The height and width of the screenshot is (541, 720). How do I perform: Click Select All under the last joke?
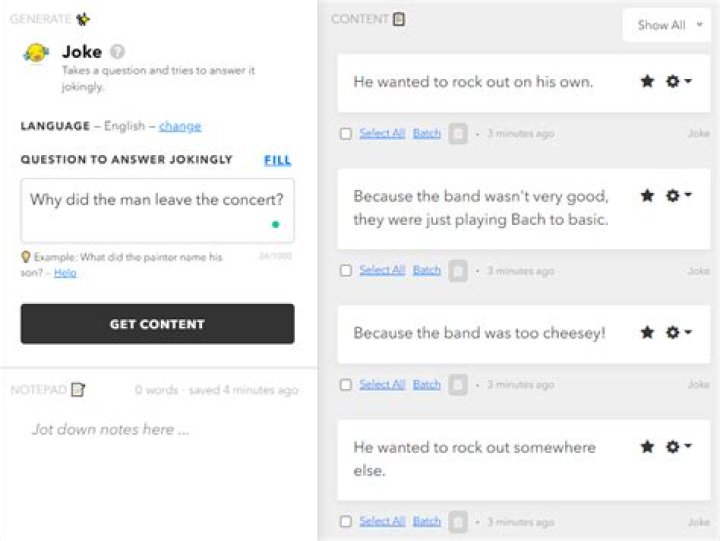[382, 521]
